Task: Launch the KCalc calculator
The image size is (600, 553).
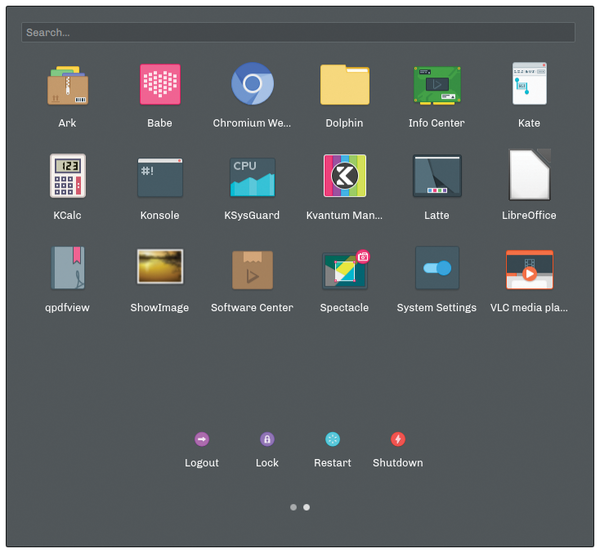Action: point(68,176)
